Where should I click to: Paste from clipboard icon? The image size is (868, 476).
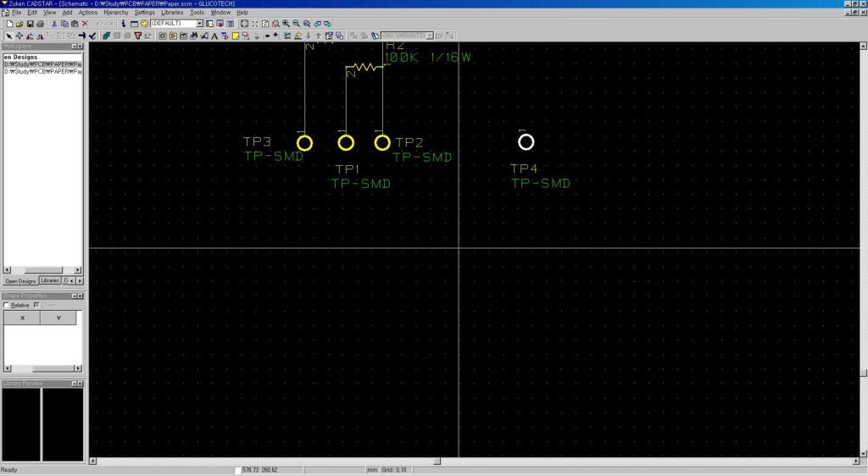[75, 24]
